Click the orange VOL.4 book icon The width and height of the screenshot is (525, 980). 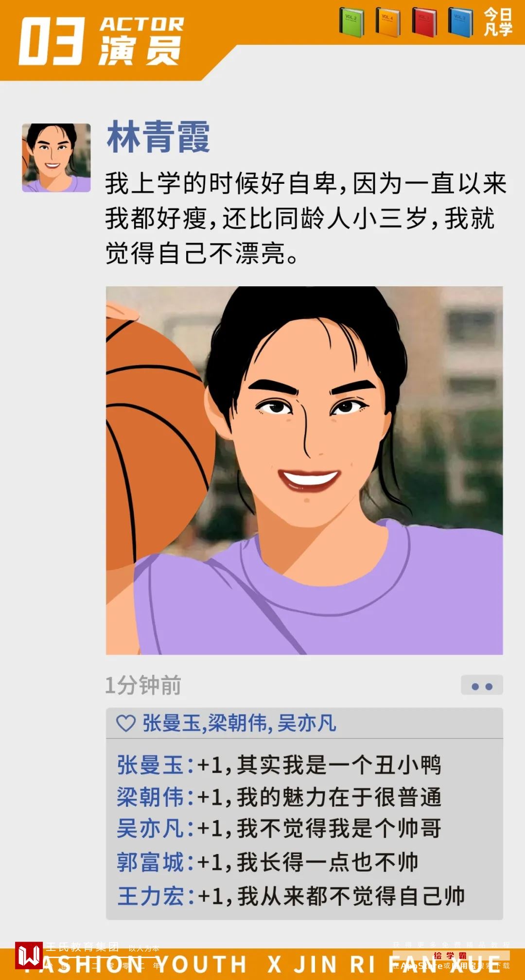tap(388, 22)
